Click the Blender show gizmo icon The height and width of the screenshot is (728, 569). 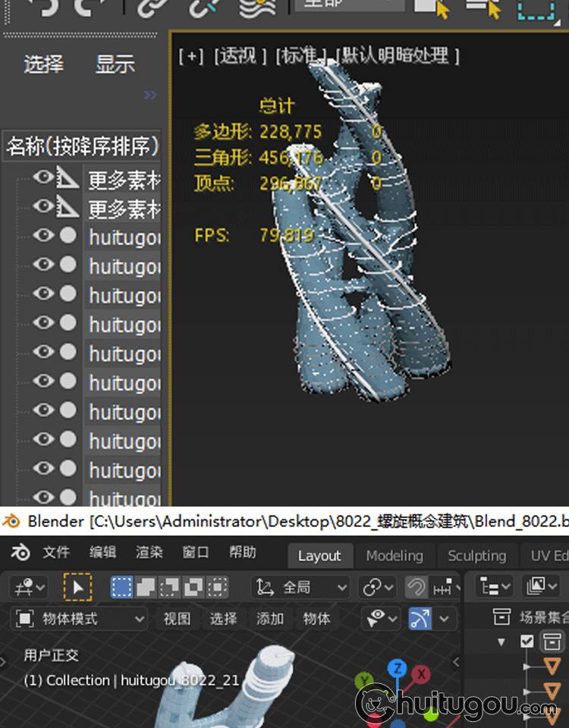[x=420, y=619]
